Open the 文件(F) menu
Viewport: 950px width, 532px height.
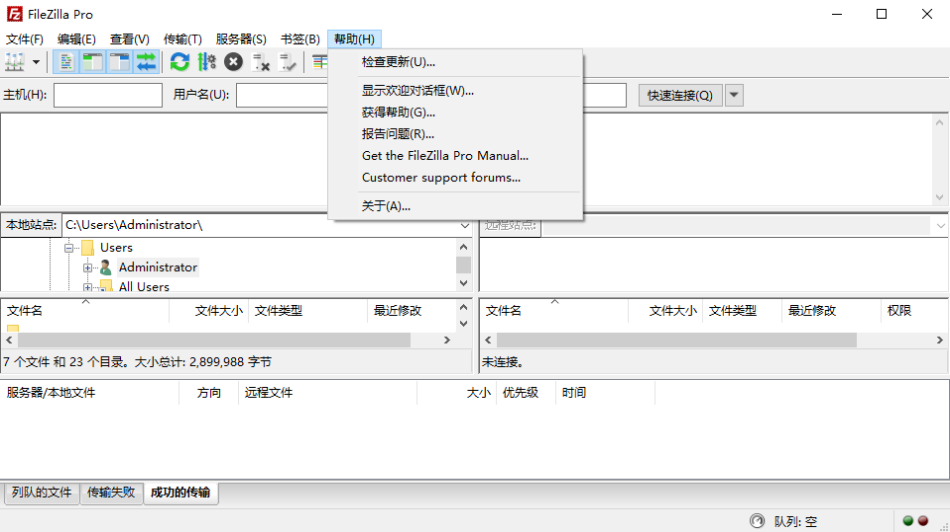point(24,39)
